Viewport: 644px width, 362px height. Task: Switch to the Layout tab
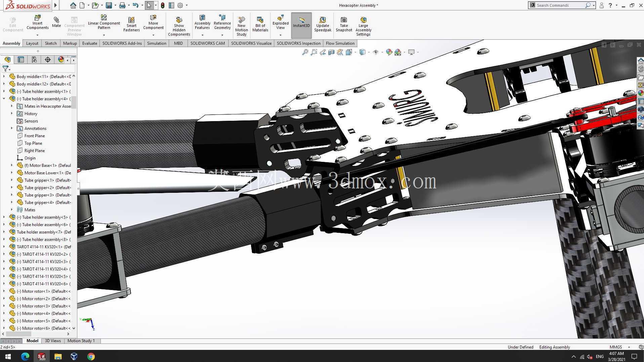32,43
